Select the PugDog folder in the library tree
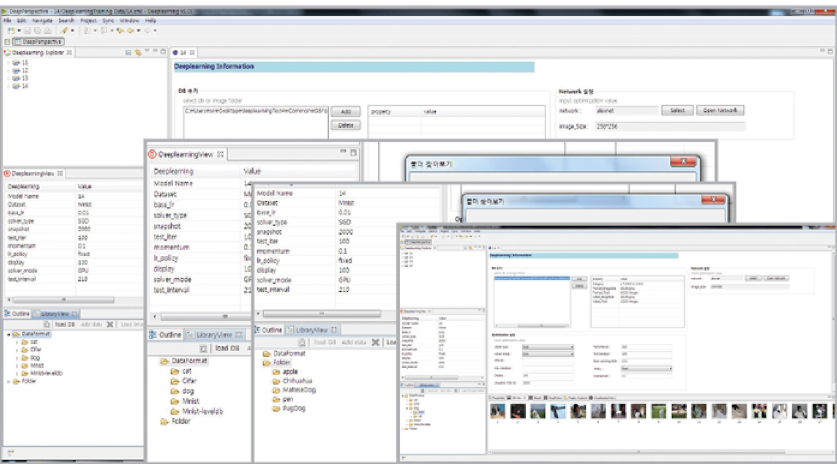 (x=296, y=408)
